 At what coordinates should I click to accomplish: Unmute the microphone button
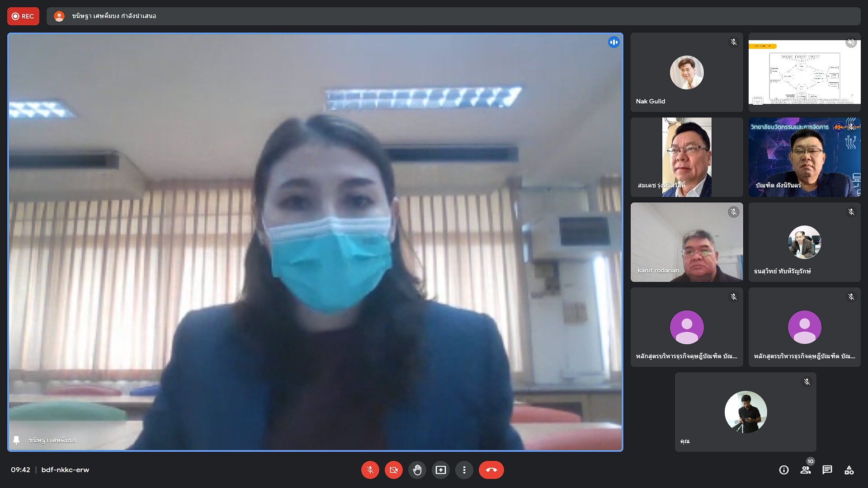click(x=370, y=470)
